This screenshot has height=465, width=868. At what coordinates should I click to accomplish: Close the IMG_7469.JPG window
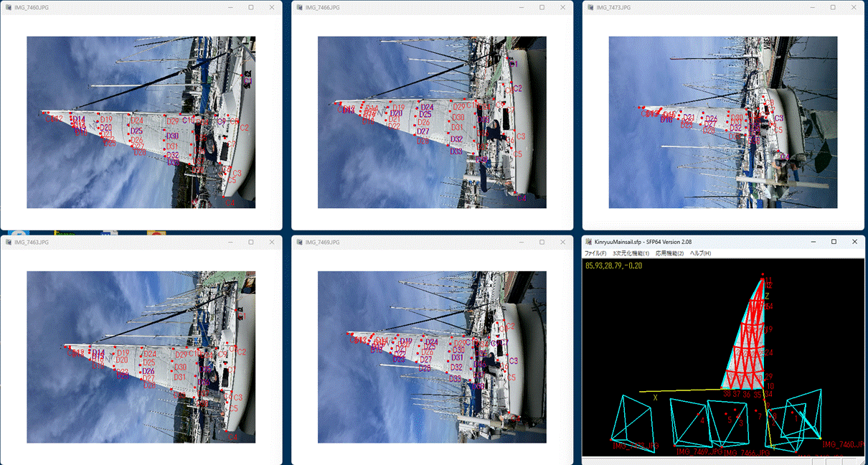[563, 243]
